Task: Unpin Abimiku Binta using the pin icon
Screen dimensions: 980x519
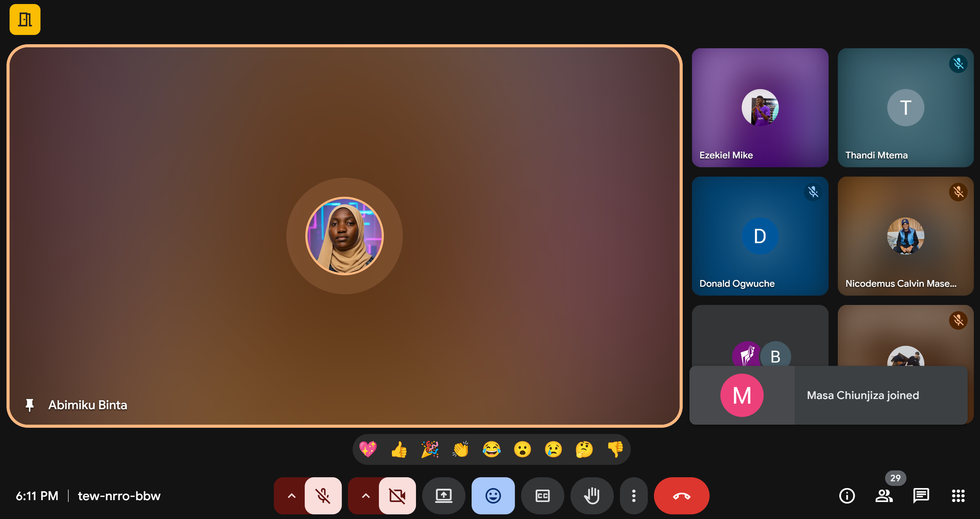Action: point(30,405)
